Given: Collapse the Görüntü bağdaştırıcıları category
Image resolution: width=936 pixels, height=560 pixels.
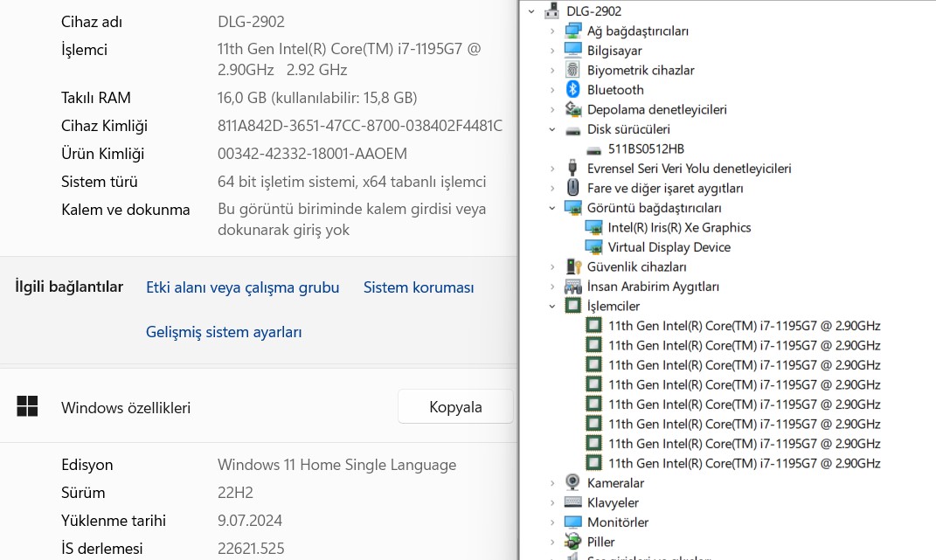Looking at the screenshot, I should pos(552,208).
